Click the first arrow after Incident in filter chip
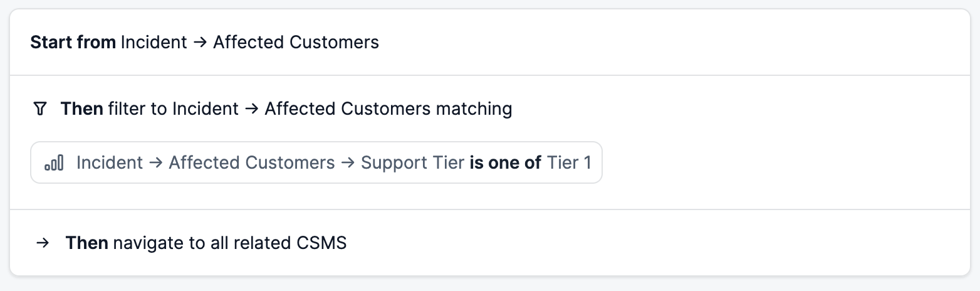Viewport: 980px width, 291px height. click(156, 163)
